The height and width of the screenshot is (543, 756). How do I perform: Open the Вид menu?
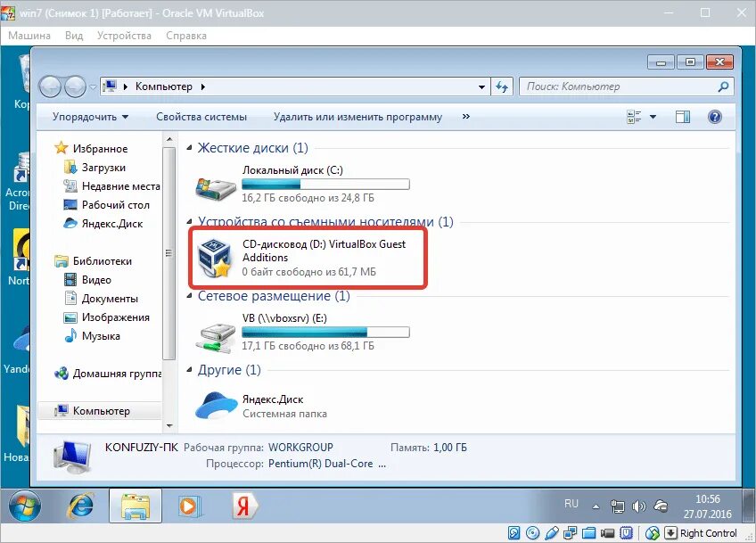tap(74, 36)
